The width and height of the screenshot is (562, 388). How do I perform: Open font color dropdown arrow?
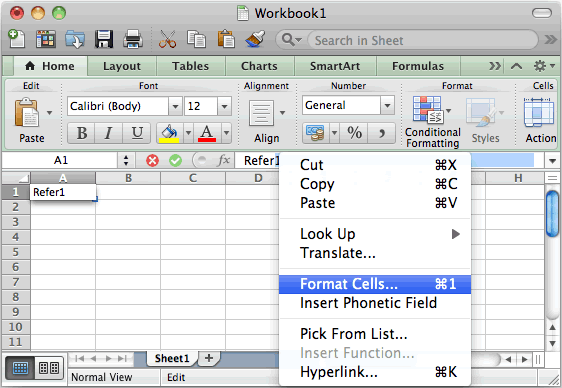226,133
